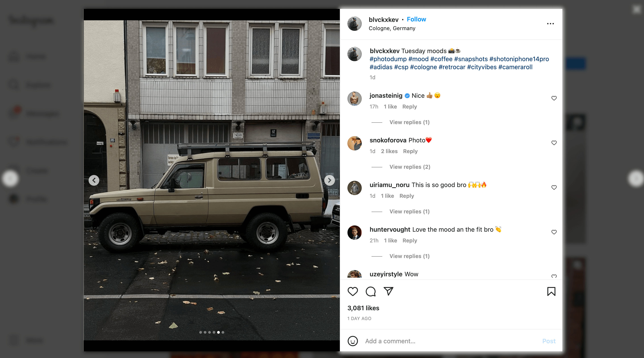
Task: Click the comment bubble icon
Action: [x=370, y=291]
